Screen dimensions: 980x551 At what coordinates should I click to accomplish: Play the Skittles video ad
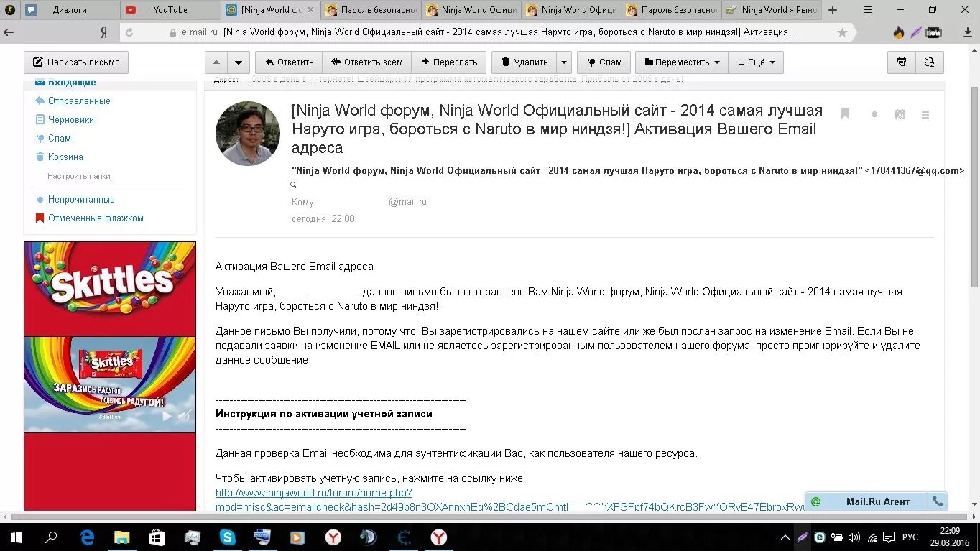tap(167, 416)
